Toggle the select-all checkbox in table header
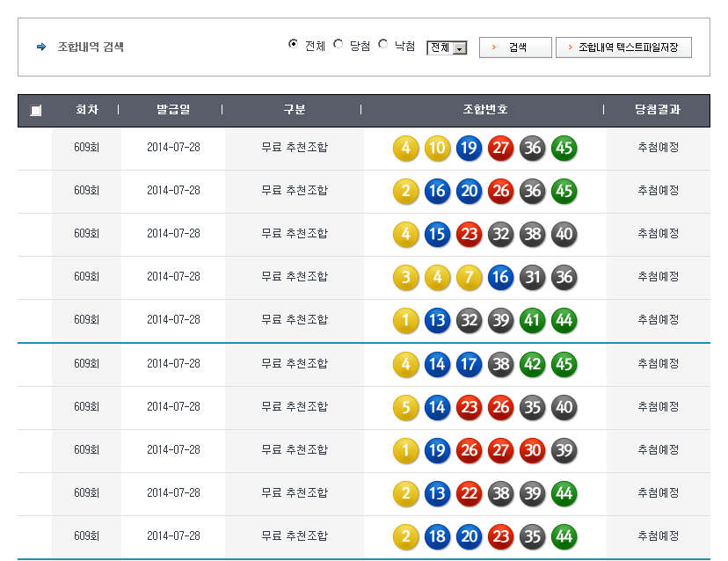The height and width of the screenshot is (561, 728). (35, 111)
